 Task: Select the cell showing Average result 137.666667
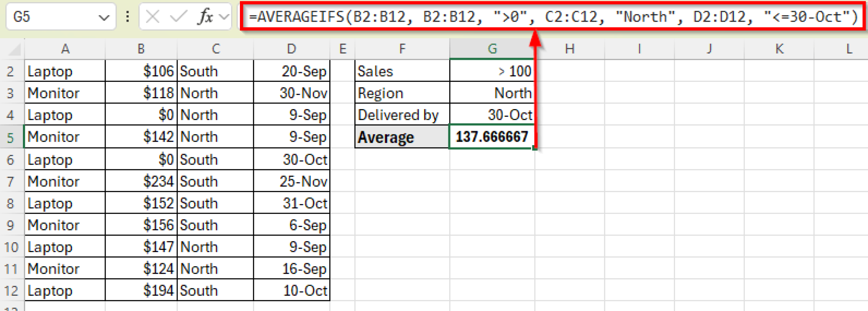coord(492,137)
